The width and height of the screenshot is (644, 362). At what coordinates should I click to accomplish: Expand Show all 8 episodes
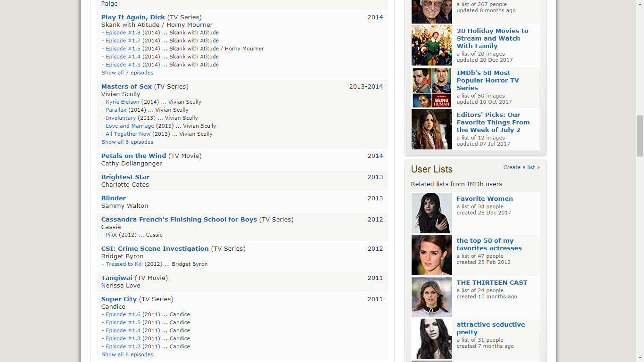(x=127, y=142)
